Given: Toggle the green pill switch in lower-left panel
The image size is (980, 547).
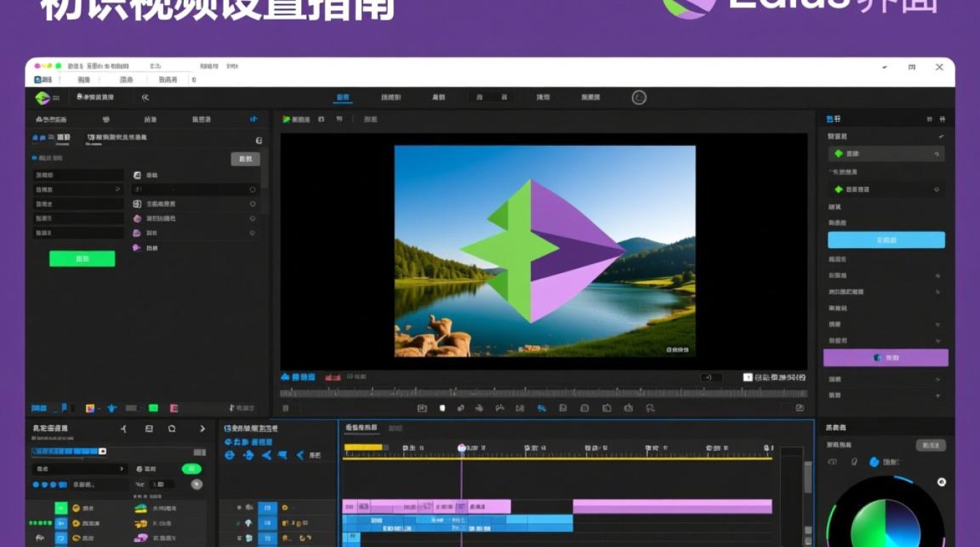Looking at the screenshot, I should tap(191, 469).
